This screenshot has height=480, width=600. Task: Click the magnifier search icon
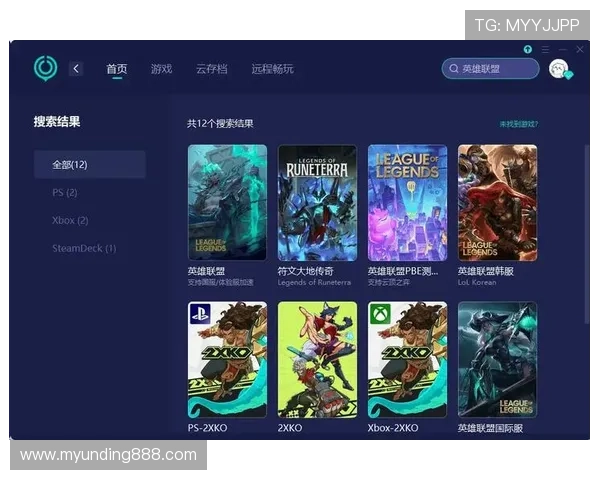pos(454,69)
